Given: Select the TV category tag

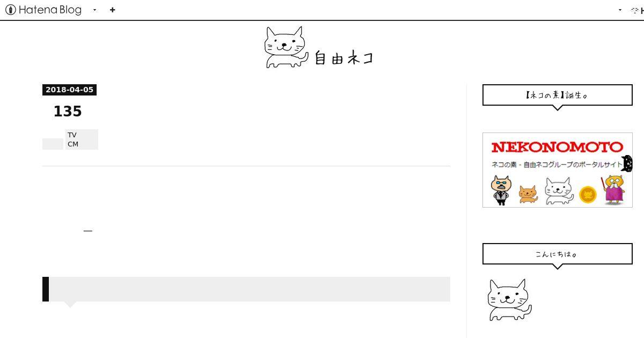Looking at the screenshot, I should (x=72, y=135).
